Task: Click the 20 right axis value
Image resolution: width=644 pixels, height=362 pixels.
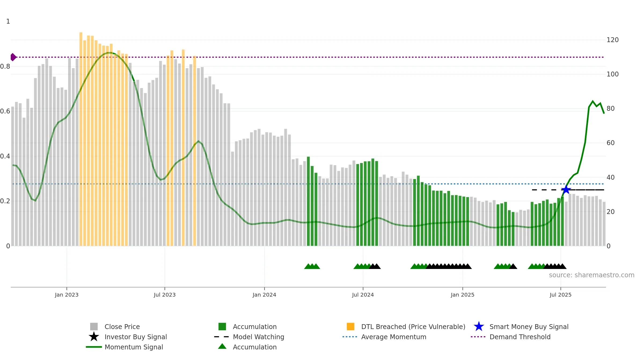Action: pyautogui.click(x=610, y=212)
